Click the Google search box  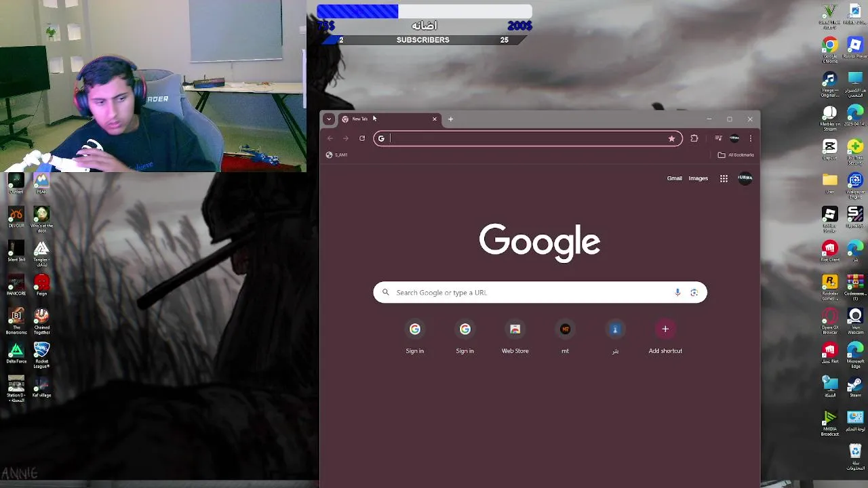point(539,292)
